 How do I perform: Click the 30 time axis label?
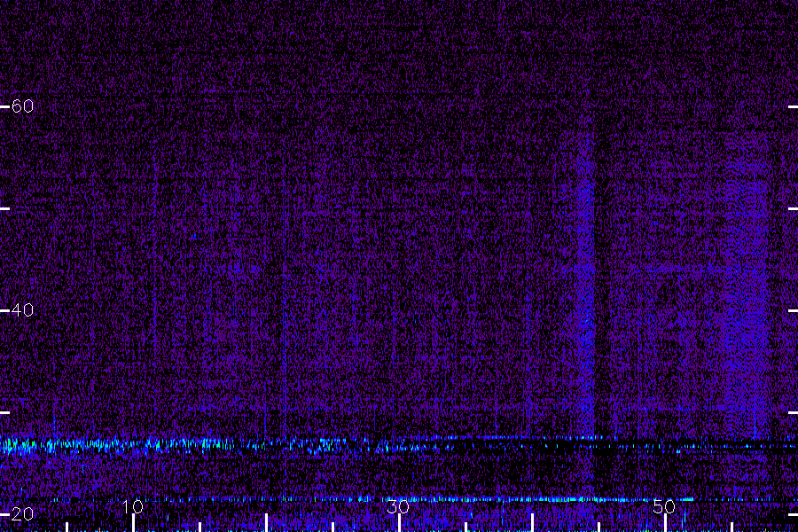[x=398, y=506]
